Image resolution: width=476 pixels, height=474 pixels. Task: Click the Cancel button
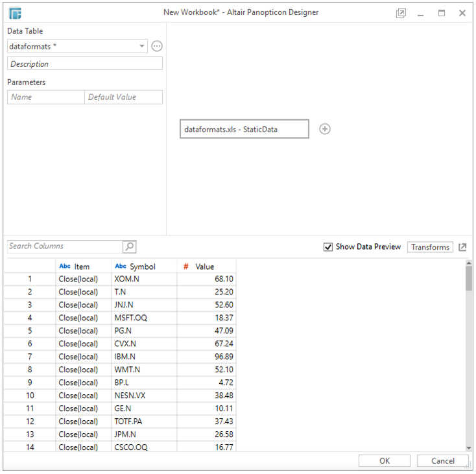click(443, 460)
